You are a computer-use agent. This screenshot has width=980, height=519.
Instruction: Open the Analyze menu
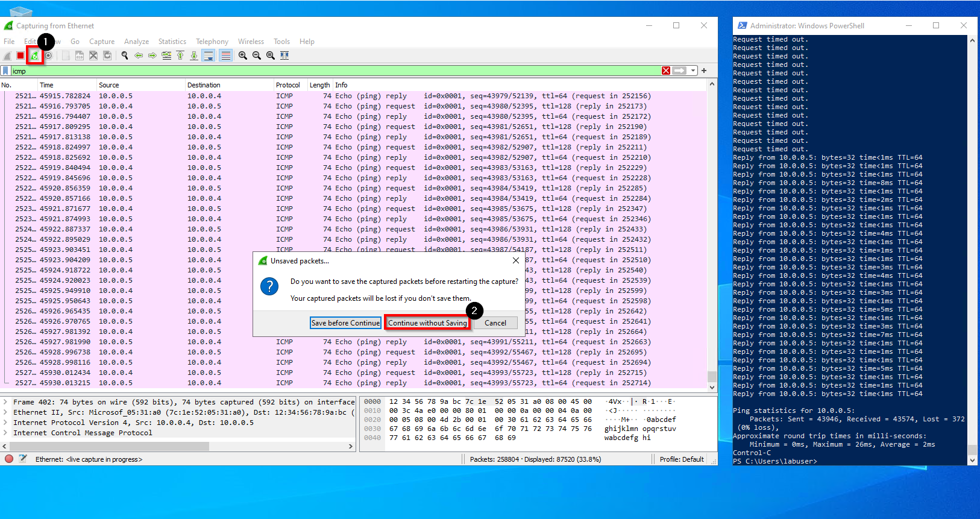pyautogui.click(x=137, y=42)
